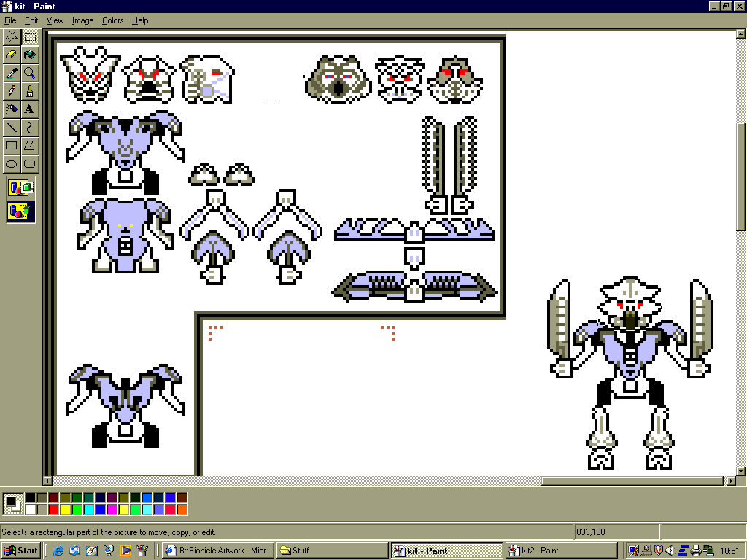
Task: Pick the dark purple color swatch
Action: click(112, 498)
